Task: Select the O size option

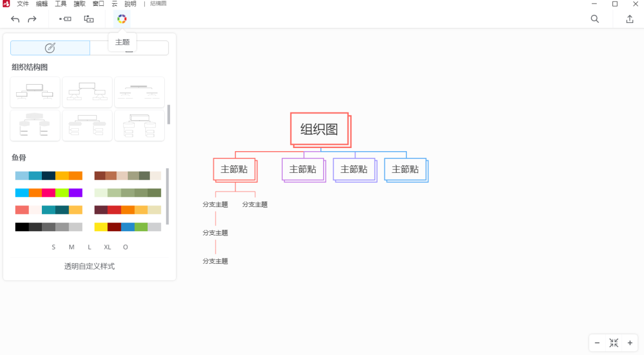Action: [x=125, y=247]
